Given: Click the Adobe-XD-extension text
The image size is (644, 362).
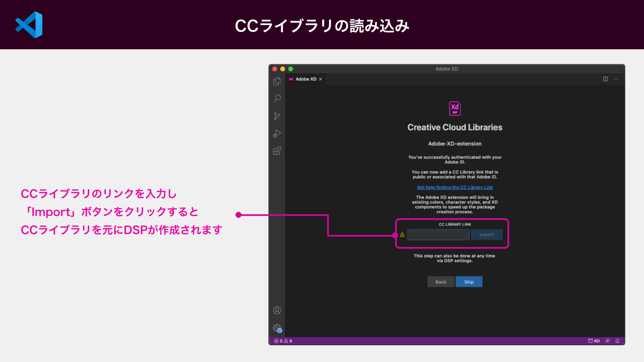Looking at the screenshot, I should pyautogui.click(x=455, y=144).
